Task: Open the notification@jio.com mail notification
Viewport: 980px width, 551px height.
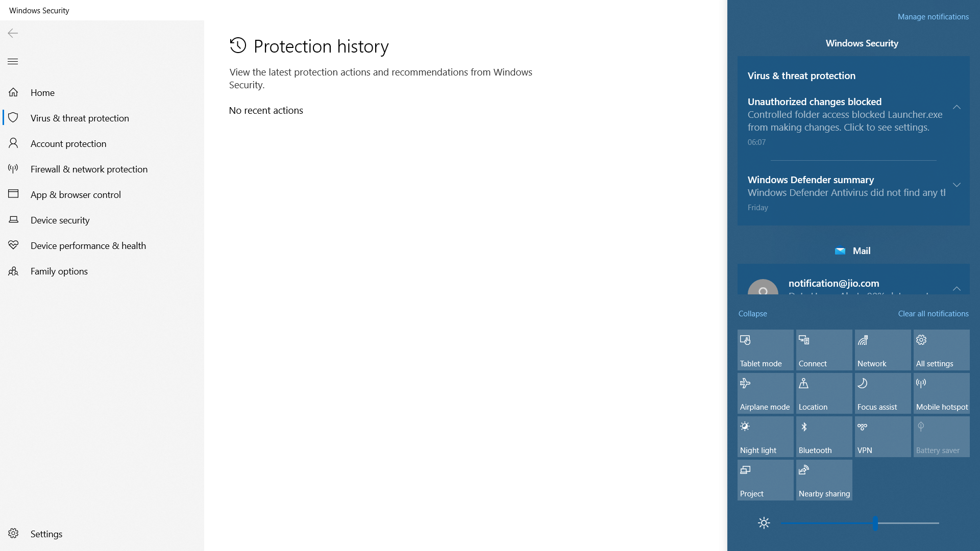Action: tap(853, 280)
